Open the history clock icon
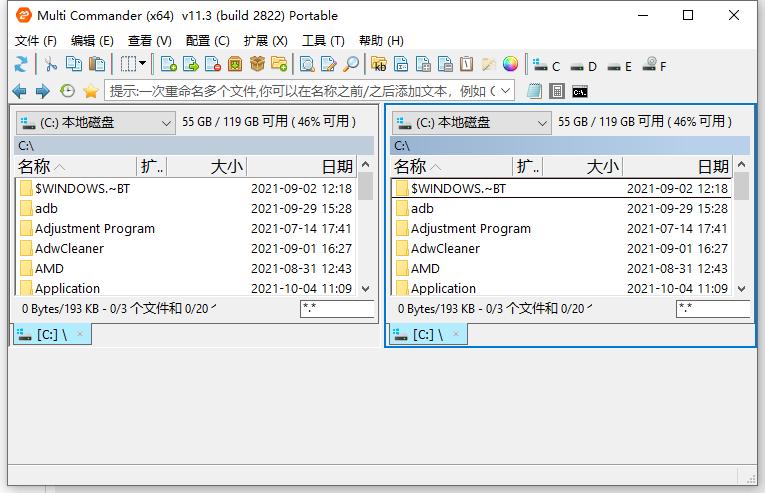This screenshot has height=493, width=765. (67, 91)
